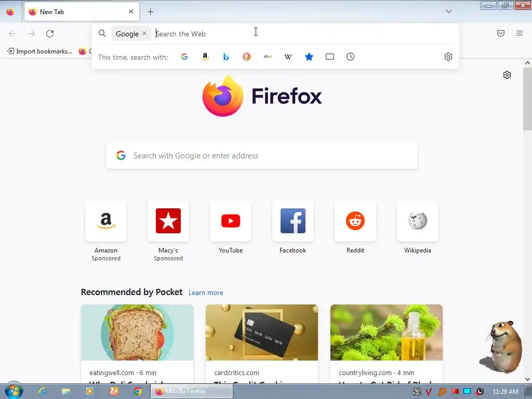This screenshot has height=399, width=532.
Task: Search this time with eBay icon
Action: click(x=268, y=57)
